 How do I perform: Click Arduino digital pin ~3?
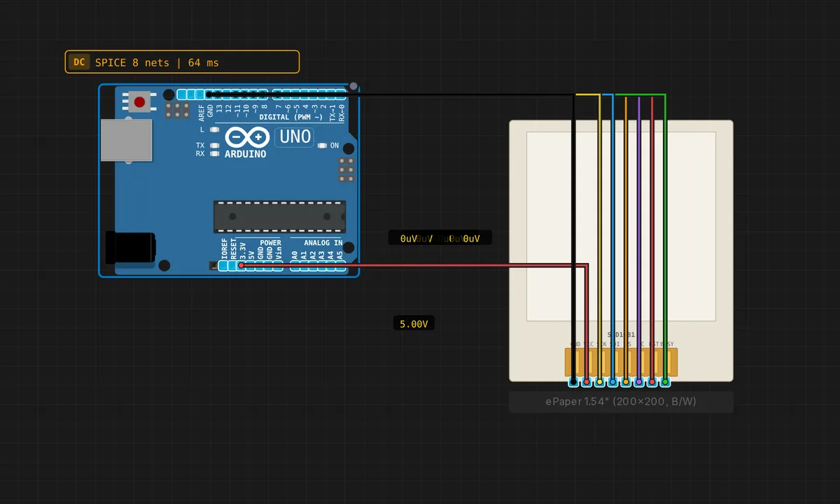pyautogui.click(x=314, y=94)
